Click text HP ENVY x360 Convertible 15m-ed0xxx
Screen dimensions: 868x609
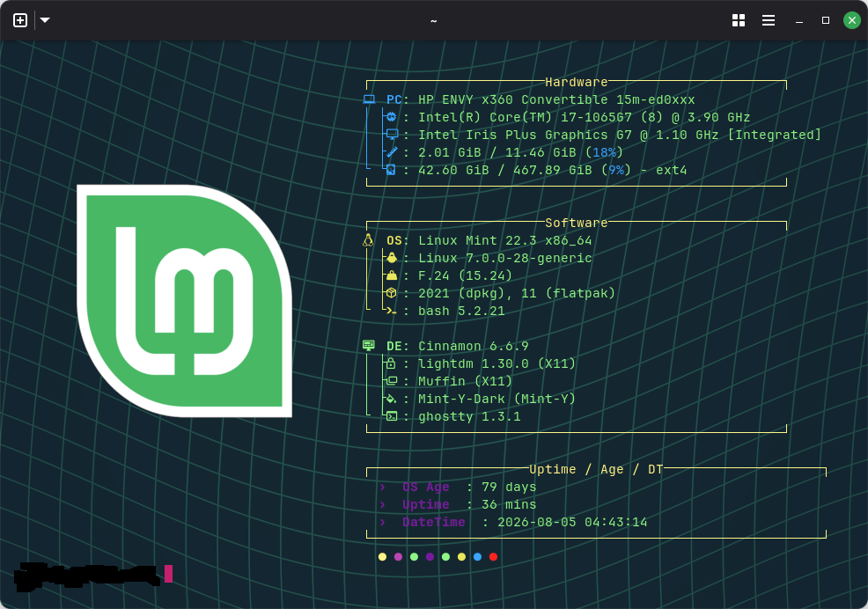tap(556, 99)
